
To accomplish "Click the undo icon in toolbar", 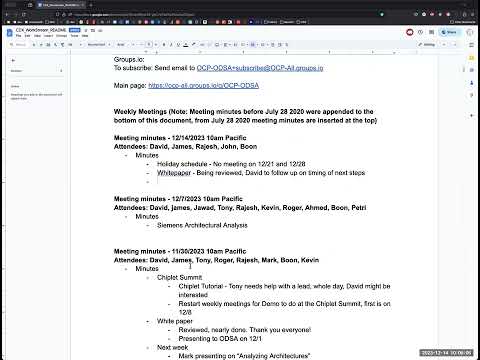I will [34, 44].
